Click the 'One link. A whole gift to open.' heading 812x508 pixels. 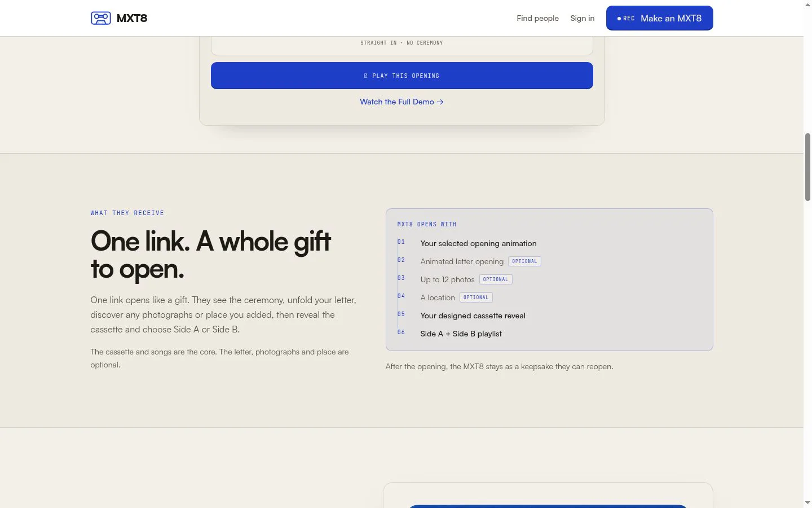click(211, 255)
